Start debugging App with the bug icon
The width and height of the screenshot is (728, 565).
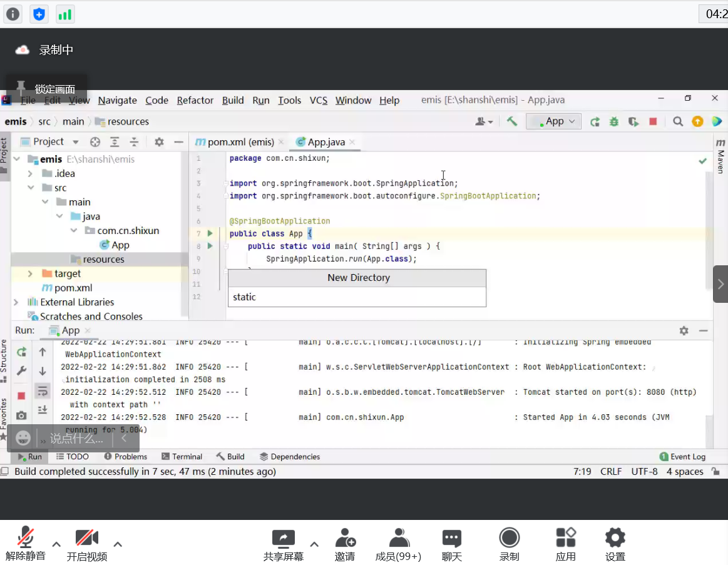click(x=614, y=121)
